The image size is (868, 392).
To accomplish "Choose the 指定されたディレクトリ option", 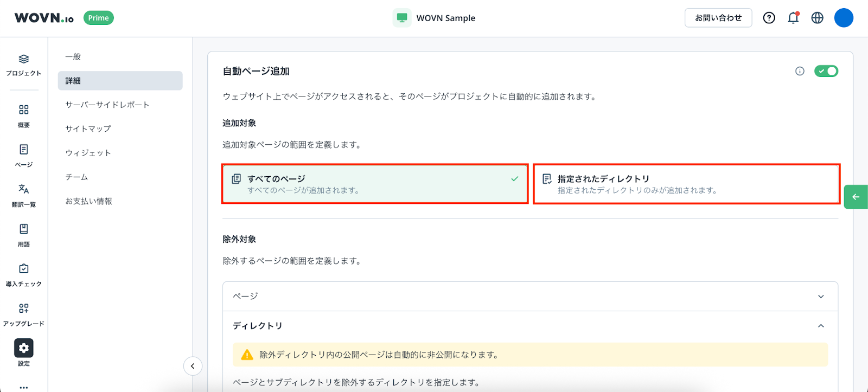I will click(686, 184).
